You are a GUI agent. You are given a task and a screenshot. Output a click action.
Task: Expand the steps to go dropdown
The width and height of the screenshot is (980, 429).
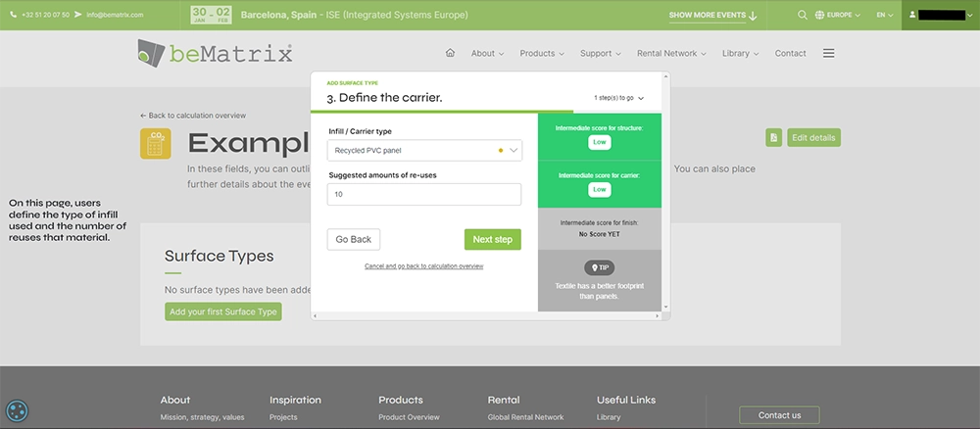coord(619,98)
